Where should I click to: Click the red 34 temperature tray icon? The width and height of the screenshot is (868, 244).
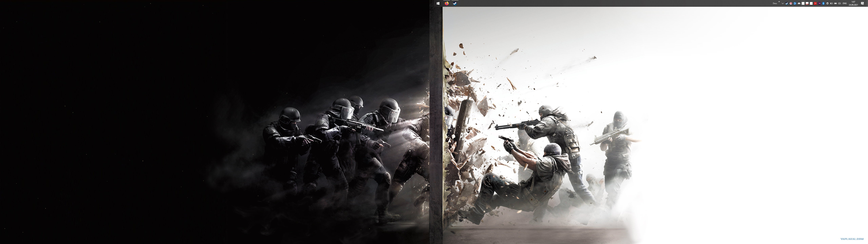815,3
